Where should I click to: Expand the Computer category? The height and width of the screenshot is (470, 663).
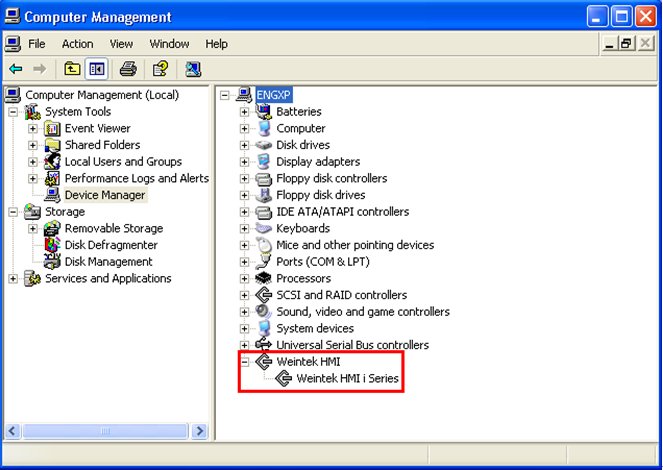(244, 128)
